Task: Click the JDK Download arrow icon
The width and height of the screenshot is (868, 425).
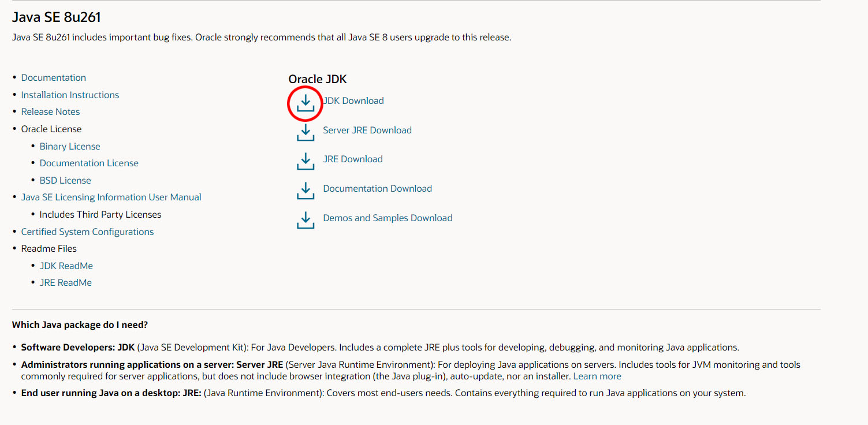Action: tap(306, 102)
